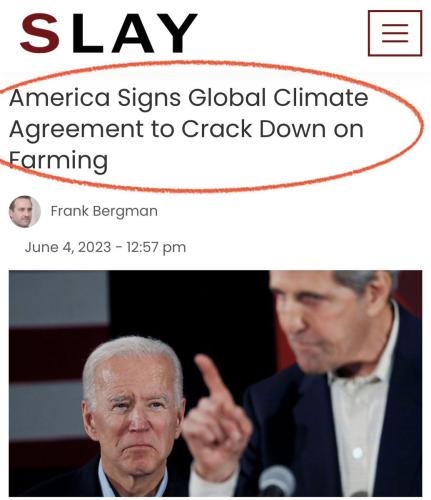Click the June 4, 2023 publish date

pos(68,247)
